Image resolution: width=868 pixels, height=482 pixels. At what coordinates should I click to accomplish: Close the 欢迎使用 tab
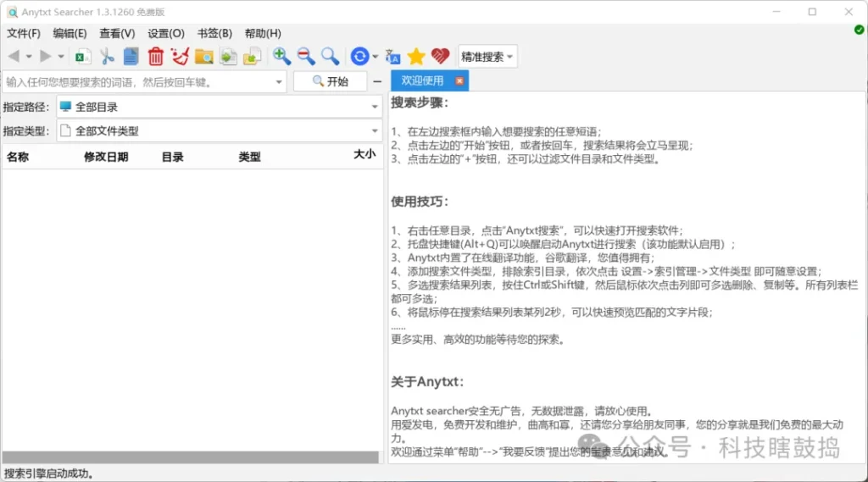(459, 80)
